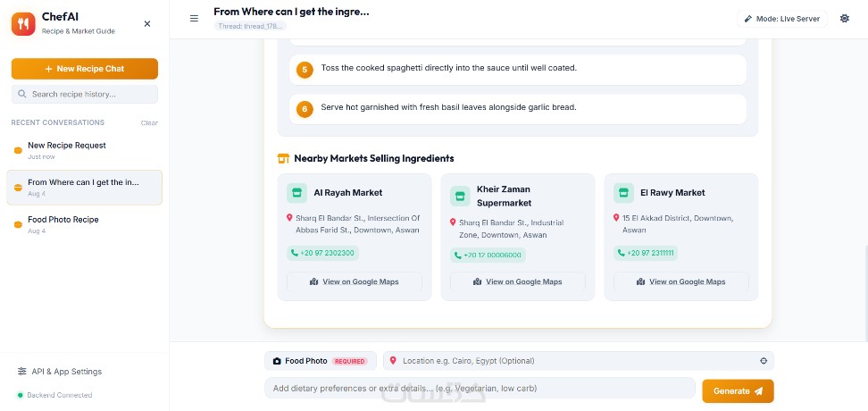The image size is (868, 411).
Task: Open the Food Photo Recipe conversation
Action: pos(85,224)
